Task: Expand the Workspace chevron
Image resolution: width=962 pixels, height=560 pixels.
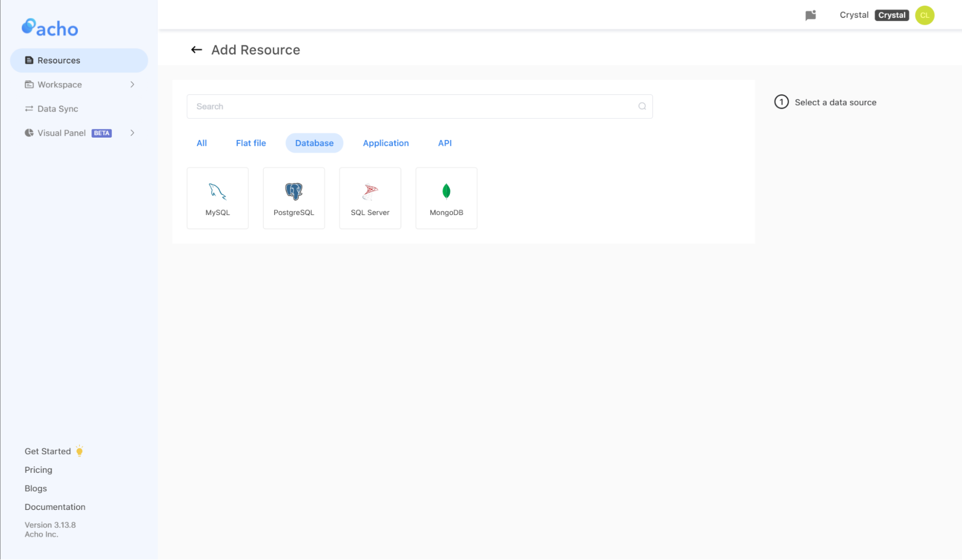Action: coord(132,85)
